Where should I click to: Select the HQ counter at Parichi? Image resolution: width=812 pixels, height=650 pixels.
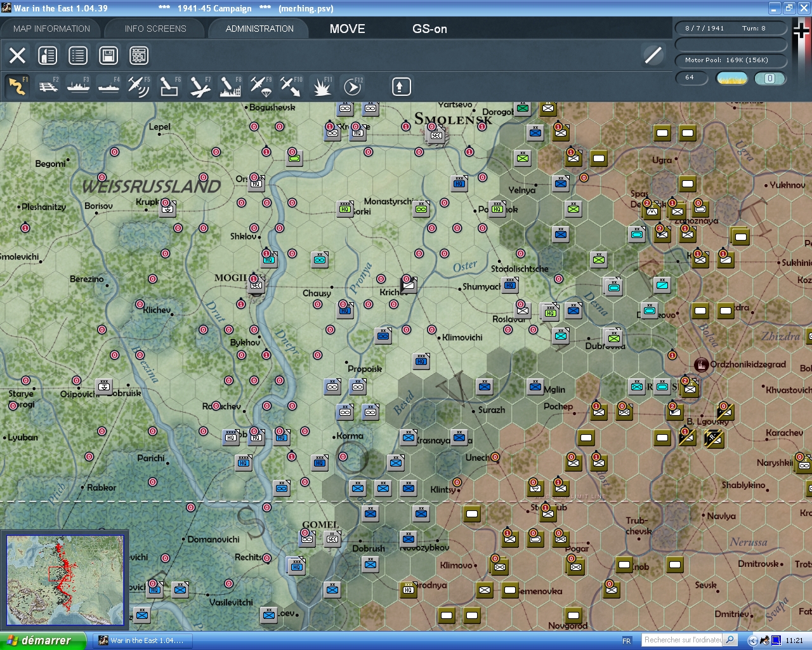tap(244, 462)
